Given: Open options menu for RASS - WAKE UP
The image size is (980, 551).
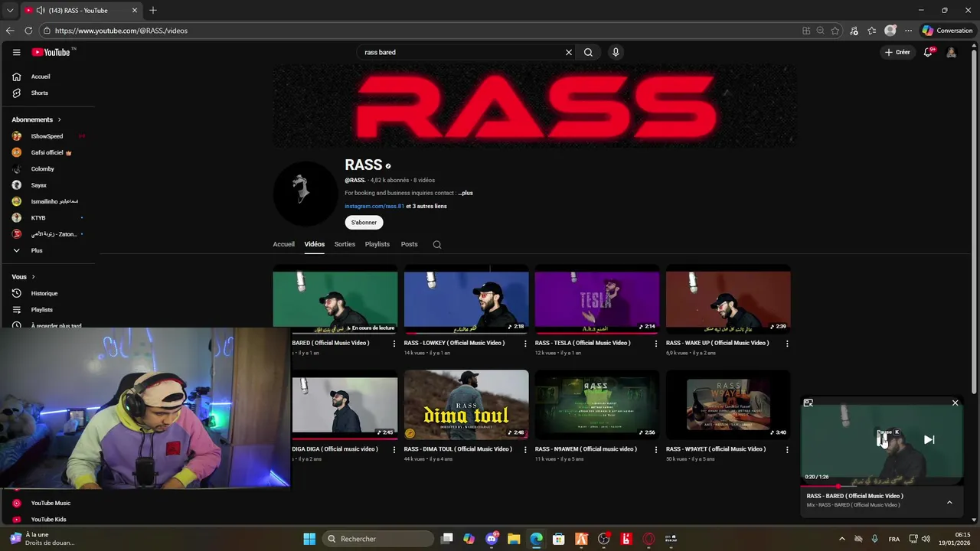Looking at the screenshot, I should click(x=787, y=344).
